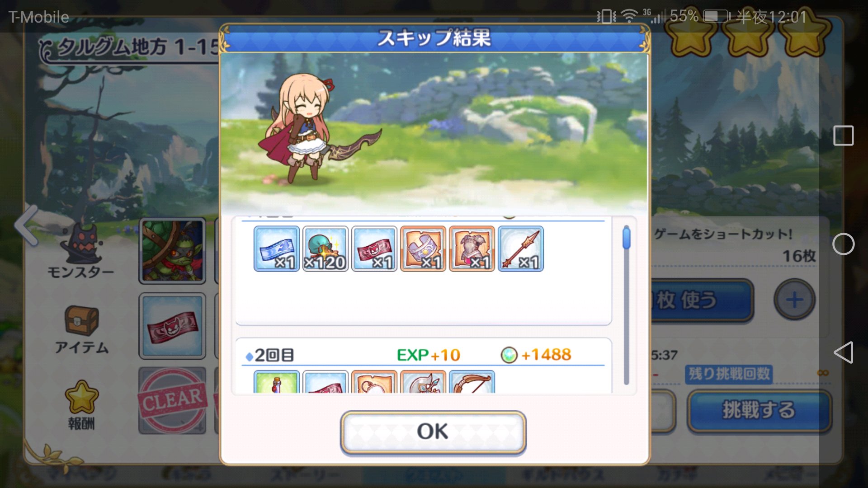The width and height of the screenshot is (868, 488).
Task: Click the results list scrollbar handle
Action: pos(626,238)
